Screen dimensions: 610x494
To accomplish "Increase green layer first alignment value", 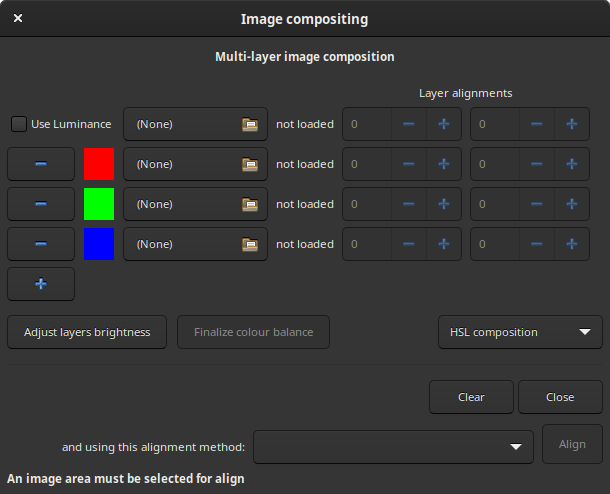I will pos(444,204).
